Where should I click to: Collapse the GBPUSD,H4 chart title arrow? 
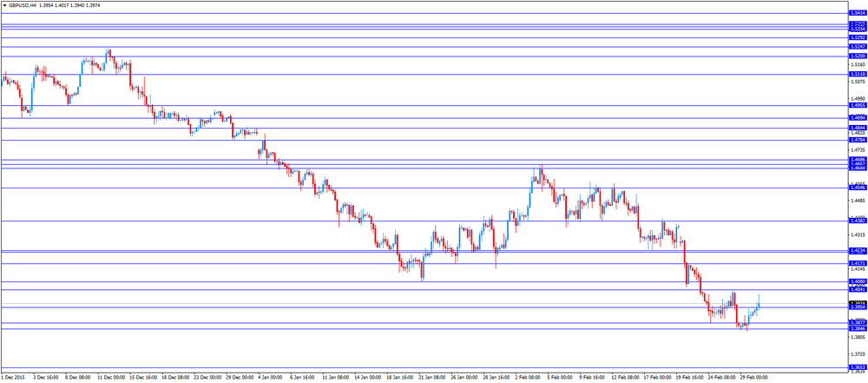[x=4, y=4]
